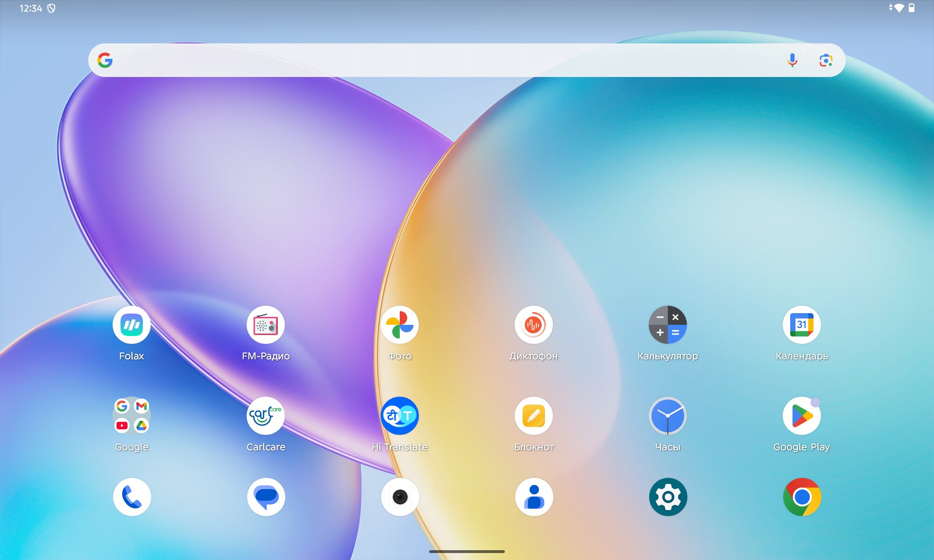
Task: Launch the Camera app in dock
Action: [x=400, y=497]
